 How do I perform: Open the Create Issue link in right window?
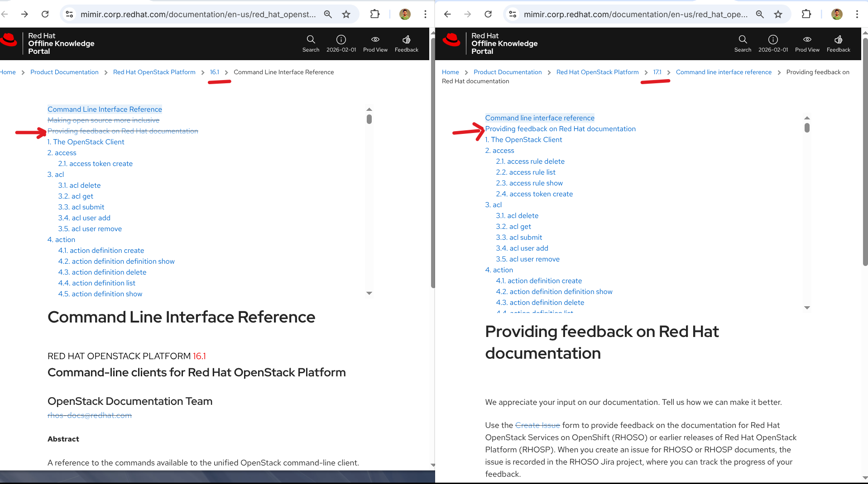537,425
